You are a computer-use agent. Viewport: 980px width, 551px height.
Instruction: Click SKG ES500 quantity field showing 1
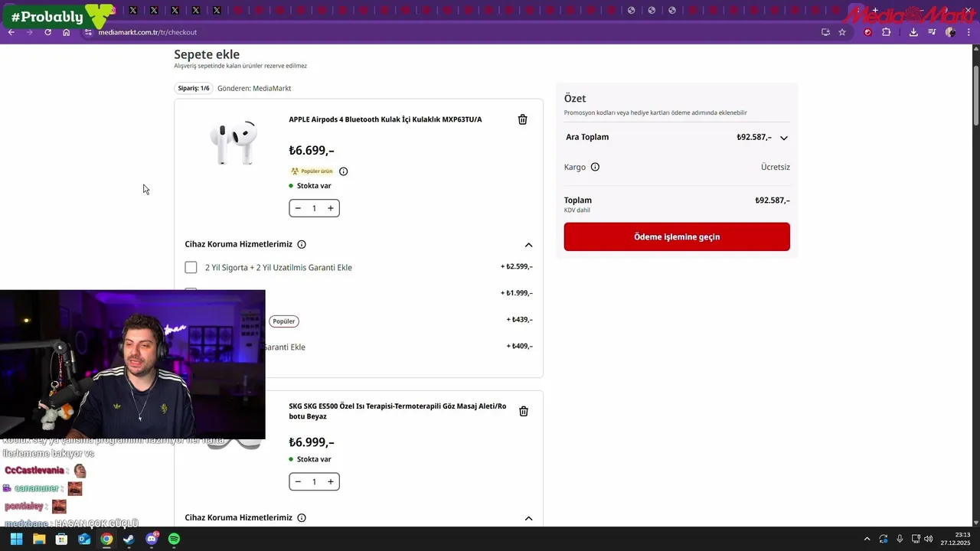click(x=314, y=481)
